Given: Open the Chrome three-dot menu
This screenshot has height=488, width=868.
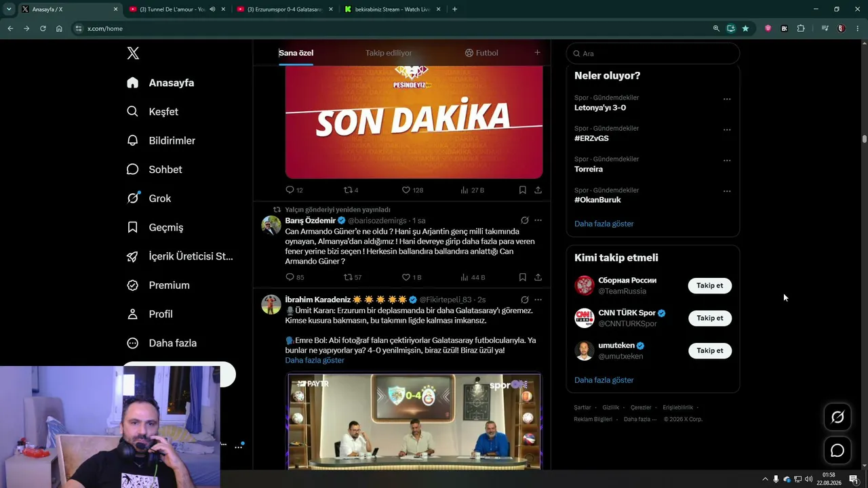Looking at the screenshot, I should [856, 28].
